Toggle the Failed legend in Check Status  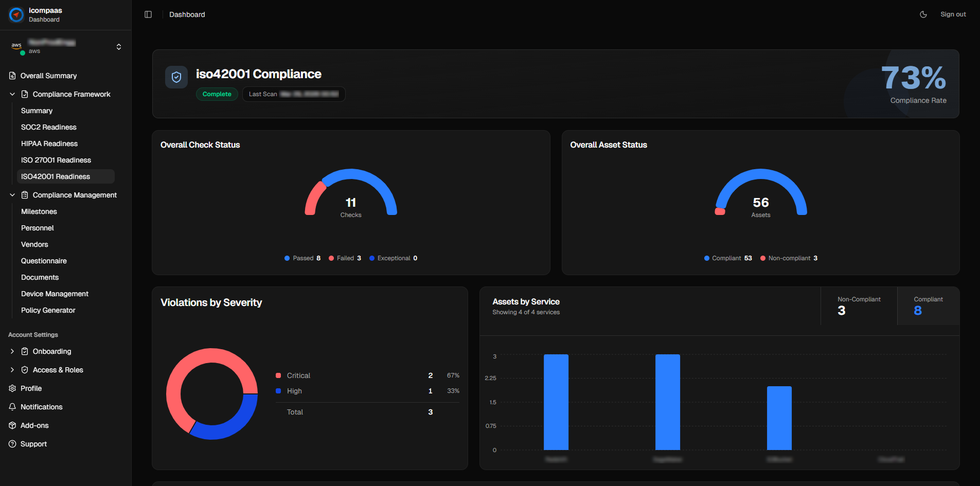[345, 258]
